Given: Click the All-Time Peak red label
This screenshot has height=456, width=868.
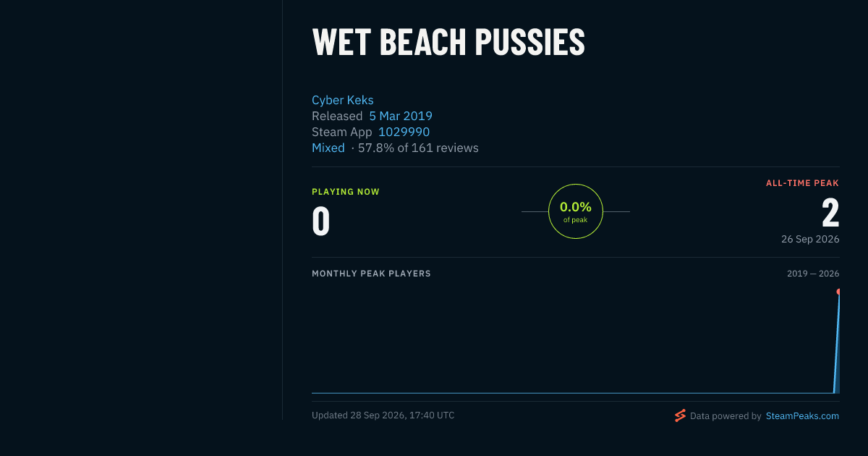Looking at the screenshot, I should [802, 183].
